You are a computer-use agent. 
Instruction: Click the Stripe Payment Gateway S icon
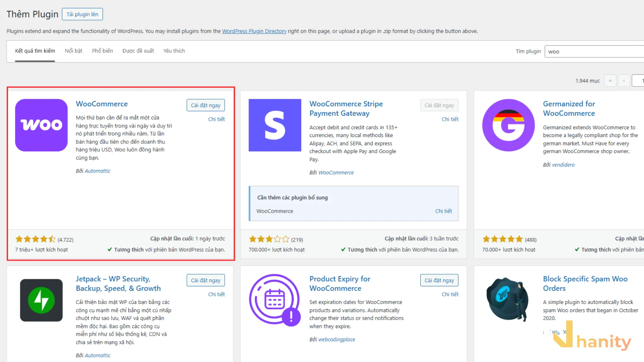tap(275, 125)
